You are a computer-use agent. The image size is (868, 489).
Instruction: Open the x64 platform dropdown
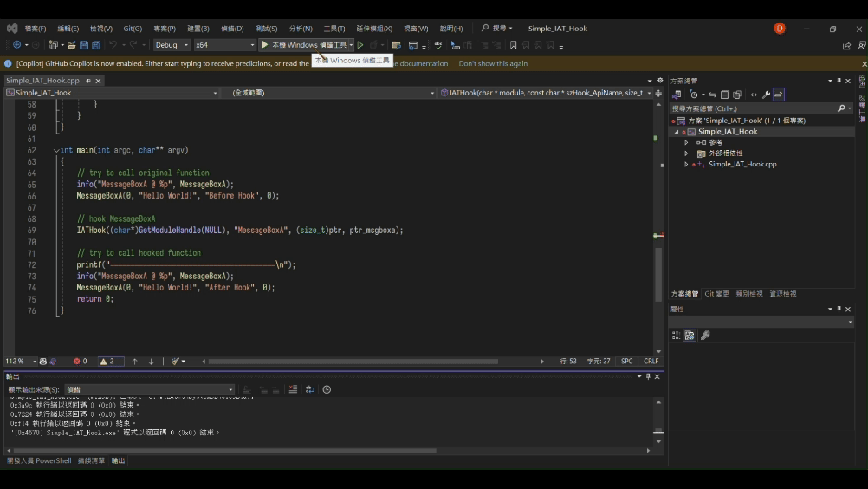[224, 45]
